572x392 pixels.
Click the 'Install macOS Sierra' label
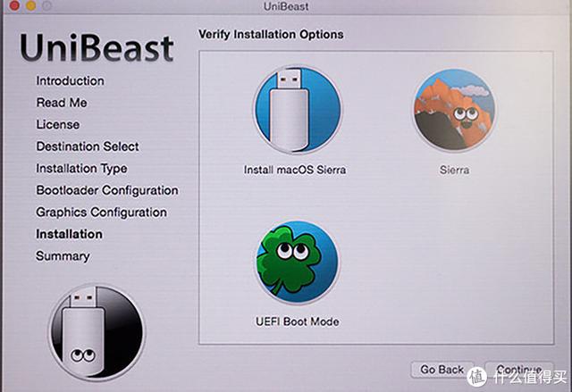coord(295,170)
